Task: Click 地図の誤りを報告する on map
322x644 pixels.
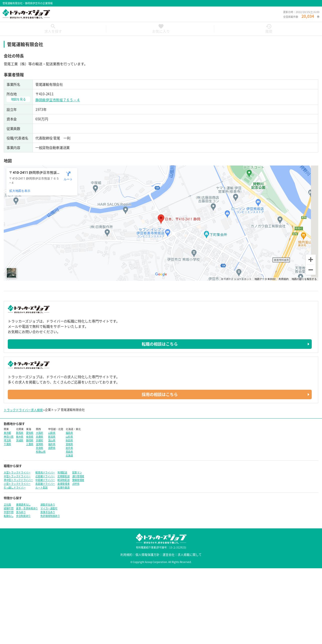Action: coord(304,279)
